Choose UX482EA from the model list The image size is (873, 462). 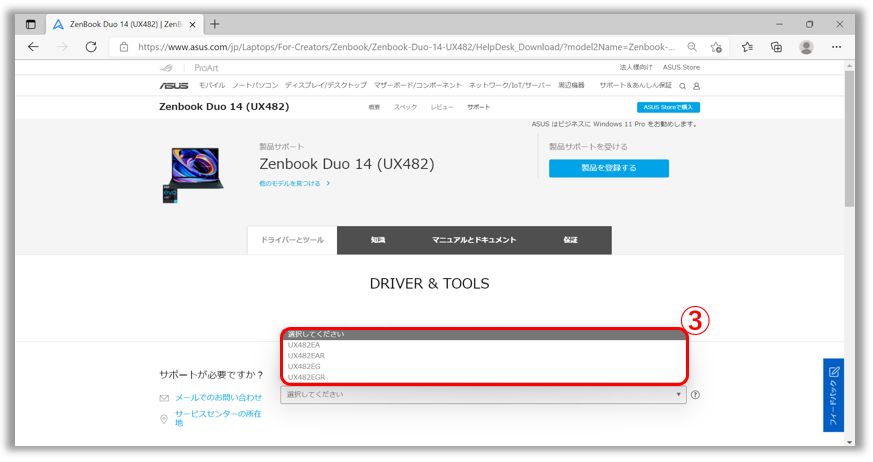(304, 345)
